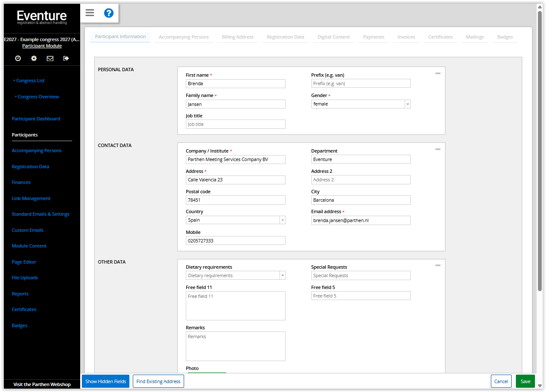Click the logout arrow icon
546x392 pixels.
pos(66,58)
